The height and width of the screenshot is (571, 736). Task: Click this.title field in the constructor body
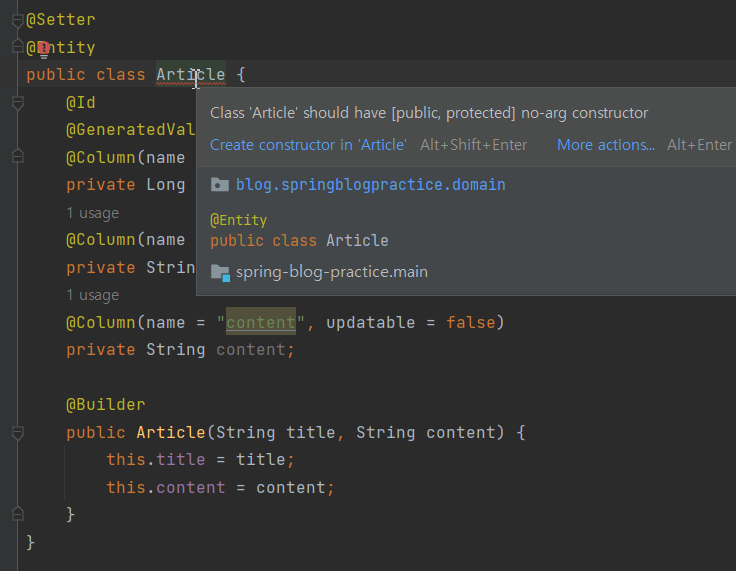[x=155, y=460]
